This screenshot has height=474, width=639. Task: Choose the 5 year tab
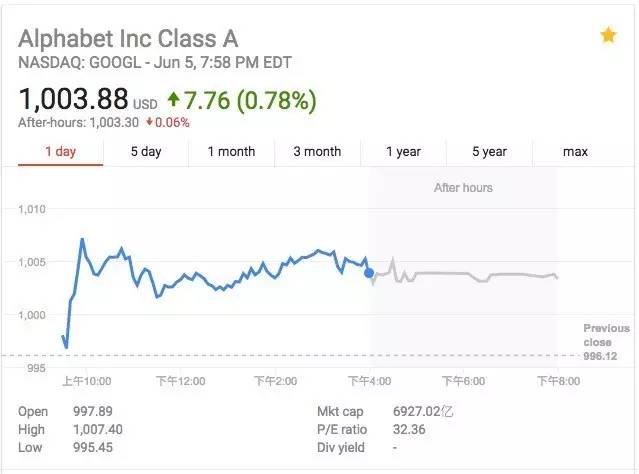pyautogui.click(x=489, y=152)
